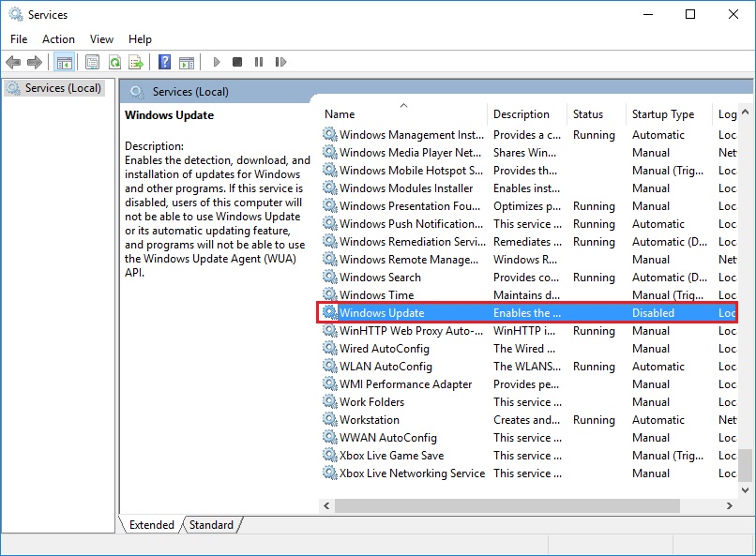Viewport: 756px width, 556px height.
Task: Select Windows Mobile Hotspot S... service
Action: click(x=528, y=170)
